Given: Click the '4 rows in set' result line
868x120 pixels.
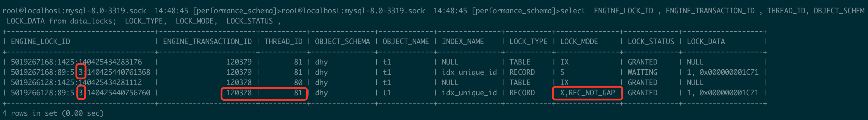Looking at the screenshot, I should click(53, 113).
